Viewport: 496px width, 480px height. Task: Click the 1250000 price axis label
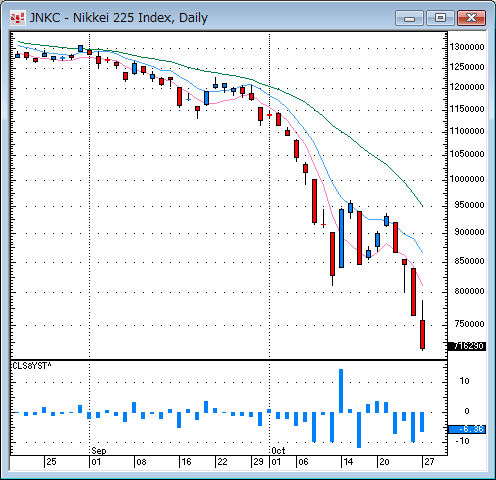pos(467,67)
